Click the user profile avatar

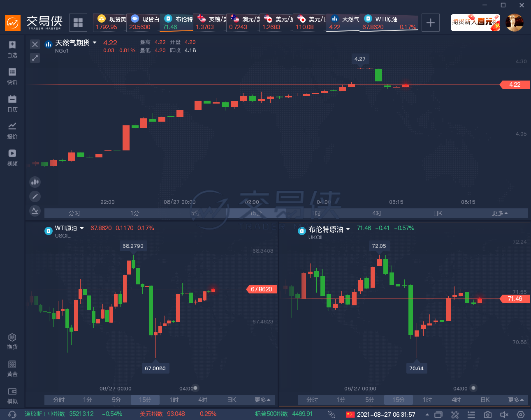point(514,23)
